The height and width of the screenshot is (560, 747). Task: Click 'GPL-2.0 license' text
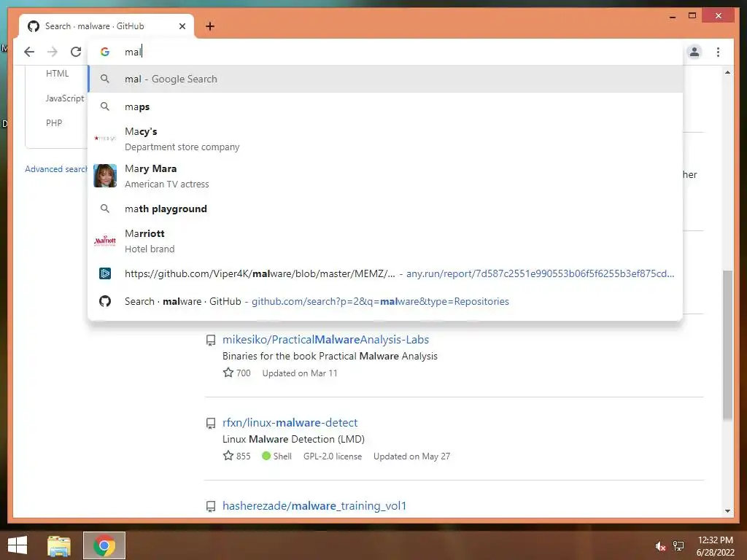pyautogui.click(x=333, y=456)
